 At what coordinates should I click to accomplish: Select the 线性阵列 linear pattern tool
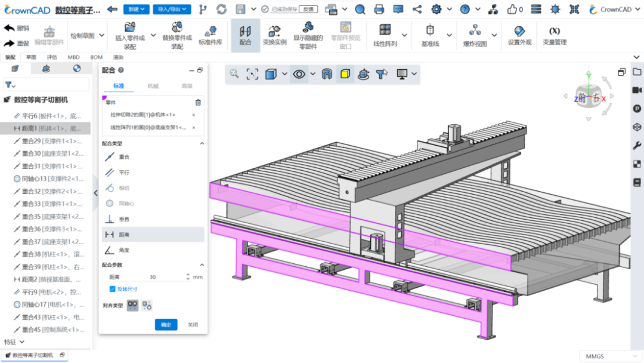click(x=385, y=35)
